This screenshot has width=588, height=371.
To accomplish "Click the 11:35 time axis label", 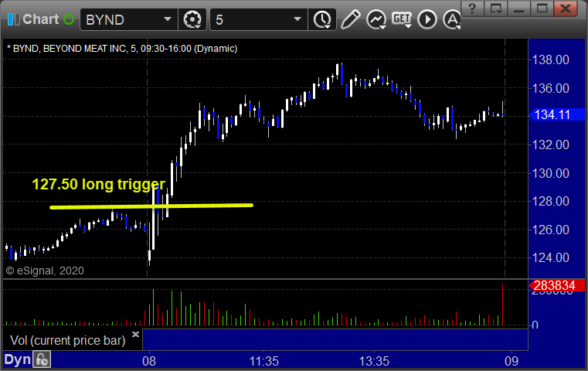I will point(264,361).
